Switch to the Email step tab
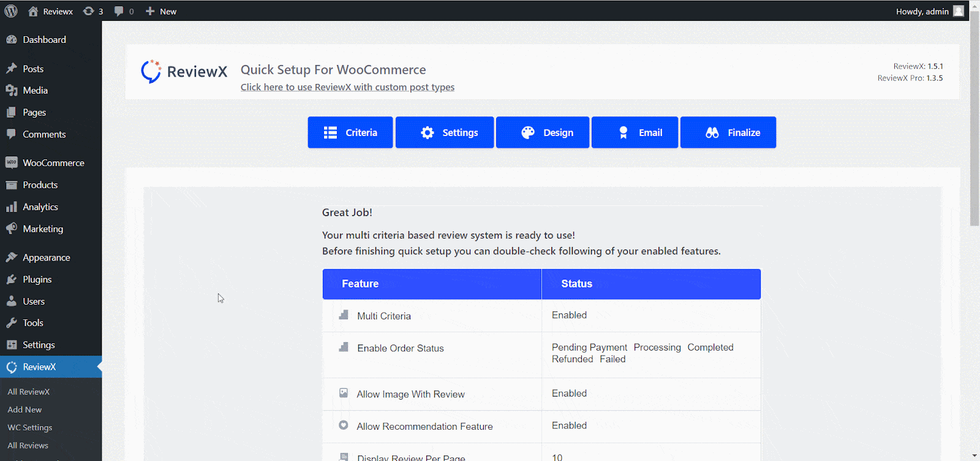This screenshot has height=461, width=980. click(635, 132)
